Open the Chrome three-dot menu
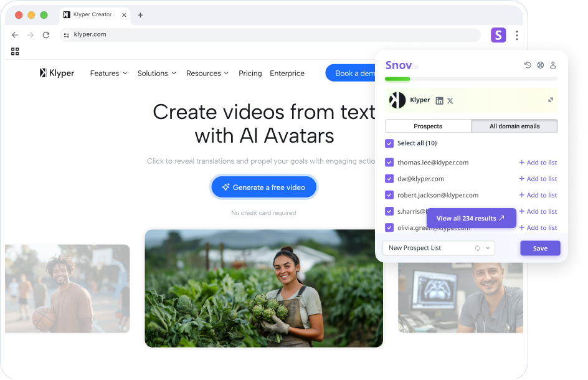Screen dimensions: 588x380 [516, 35]
